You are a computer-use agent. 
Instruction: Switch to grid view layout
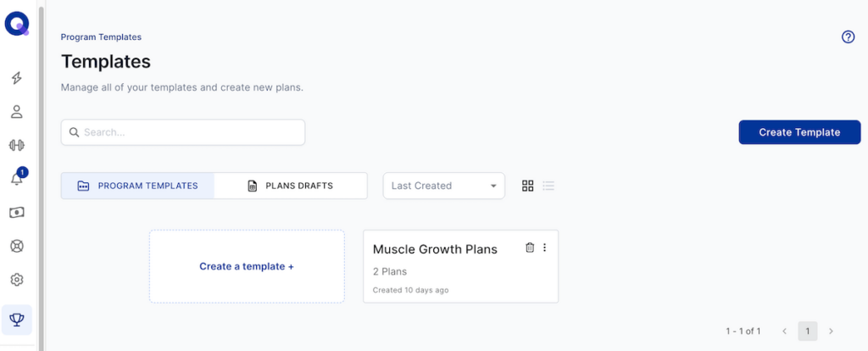[527, 186]
